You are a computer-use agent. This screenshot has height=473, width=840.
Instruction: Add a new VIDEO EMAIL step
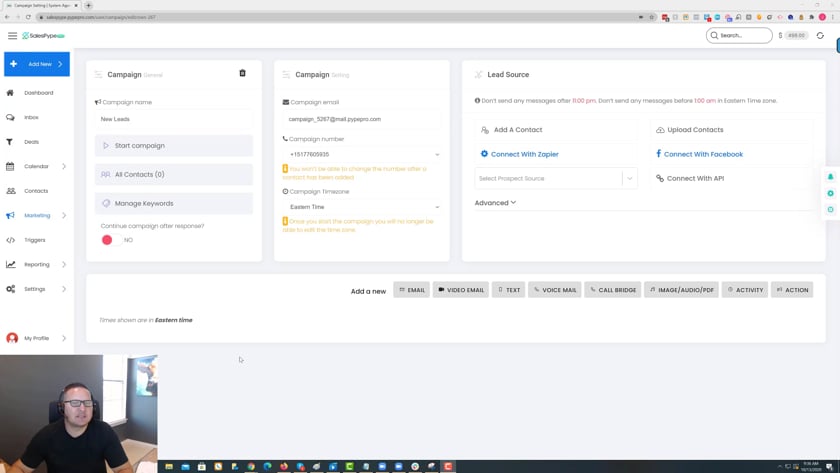[x=461, y=290]
